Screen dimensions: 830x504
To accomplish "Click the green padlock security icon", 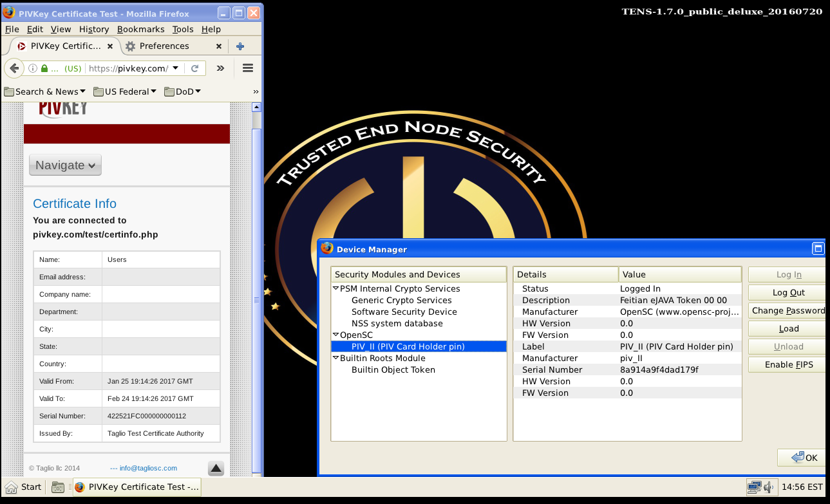I will point(44,68).
